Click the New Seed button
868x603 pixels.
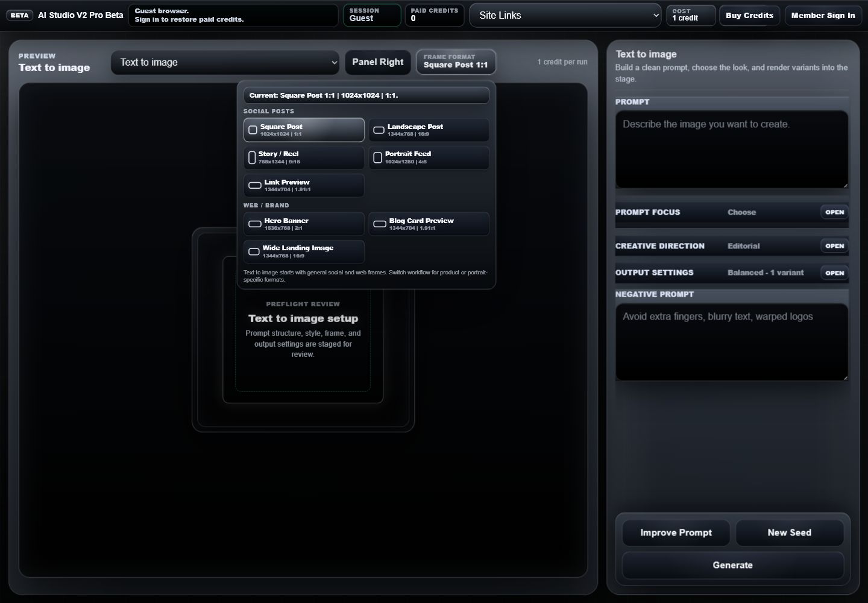tap(789, 533)
